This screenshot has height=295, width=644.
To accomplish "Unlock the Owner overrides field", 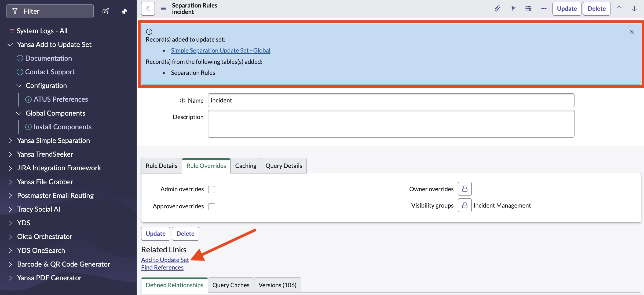I will click(x=464, y=189).
